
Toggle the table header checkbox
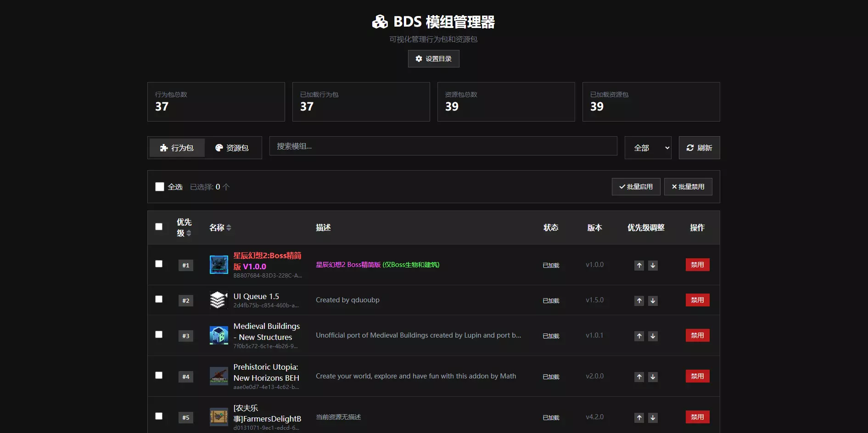pos(159,227)
